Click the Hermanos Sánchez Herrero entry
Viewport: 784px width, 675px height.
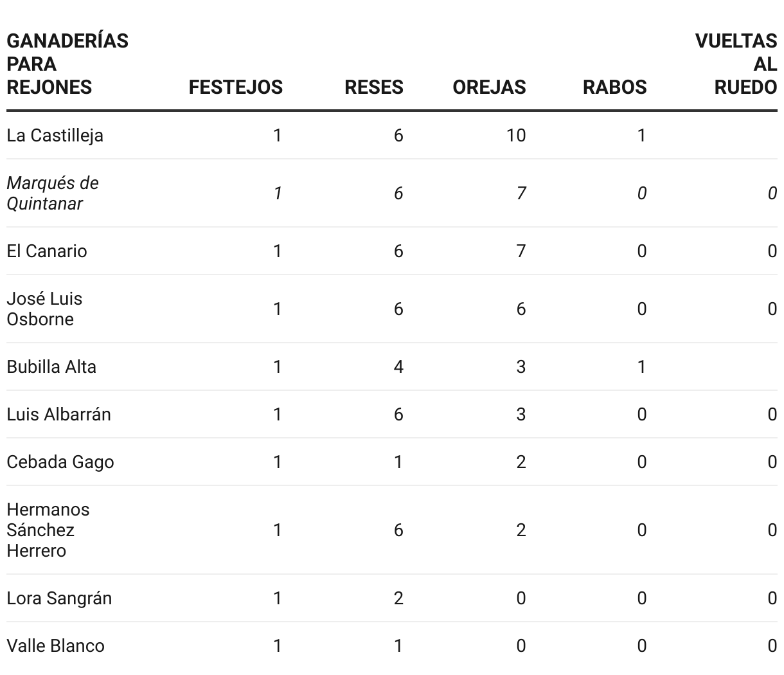[x=48, y=530]
